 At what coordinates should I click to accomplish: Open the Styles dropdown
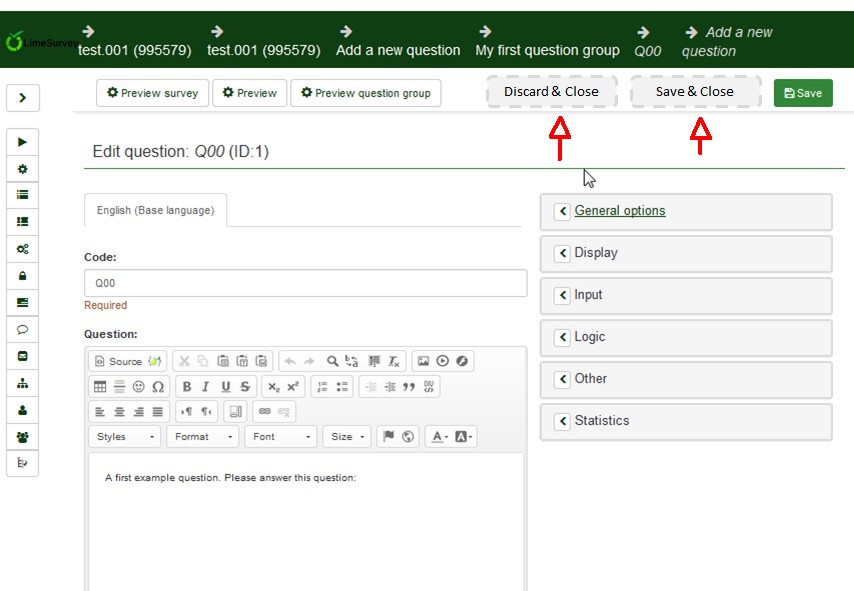point(125,437)
